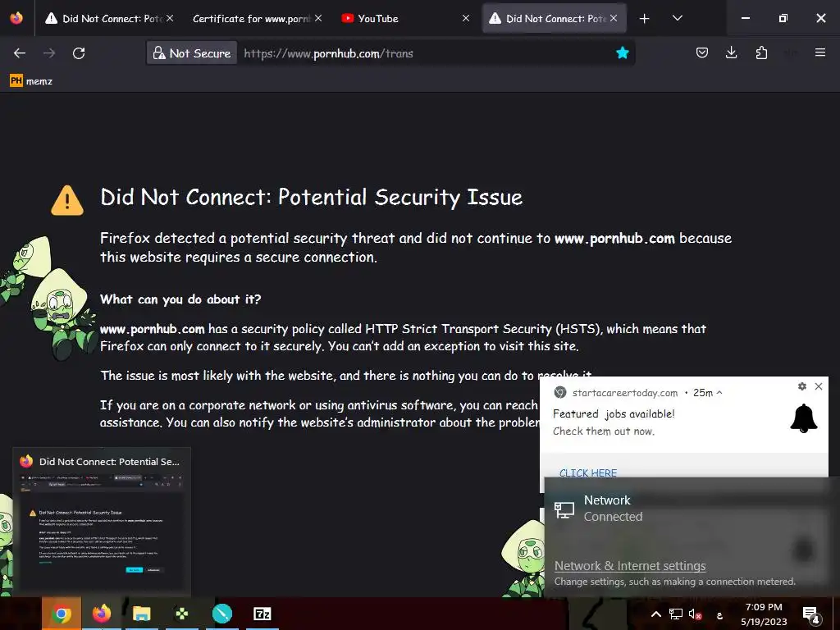Close the first Did Not Connect tab
The width and height of the screenshot is (840, 630).
point(170,18)
